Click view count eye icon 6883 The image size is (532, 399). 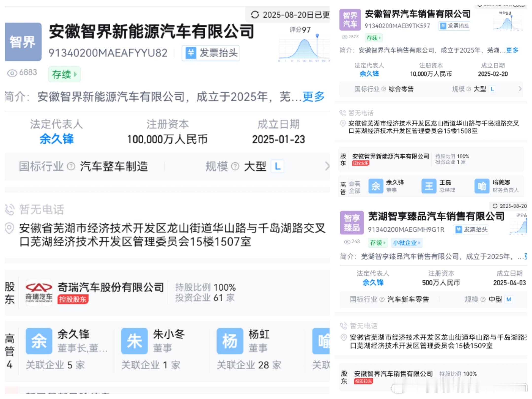(x=12, y=73)
